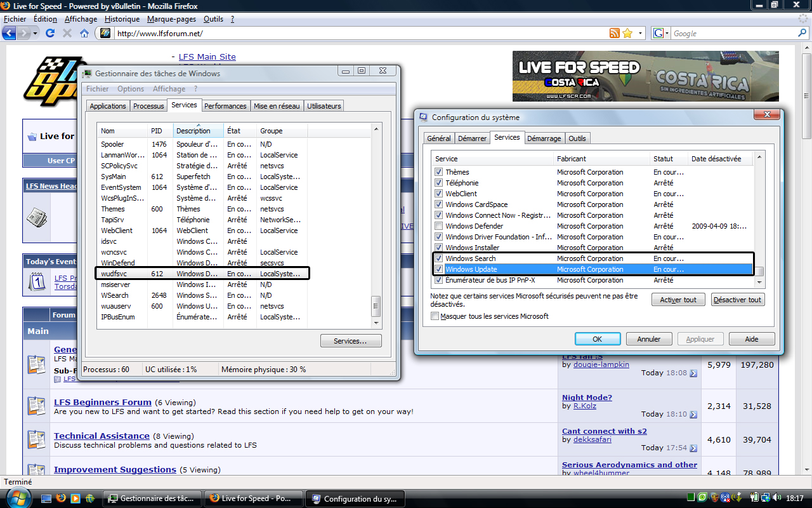The width and height of the screenshot is (812, 508).
Task: Click the green square tray icon
Action: (x=691, y=498)
